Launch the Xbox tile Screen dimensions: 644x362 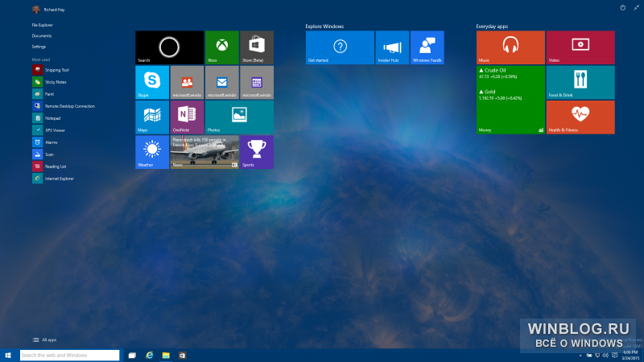click(222, 47)
